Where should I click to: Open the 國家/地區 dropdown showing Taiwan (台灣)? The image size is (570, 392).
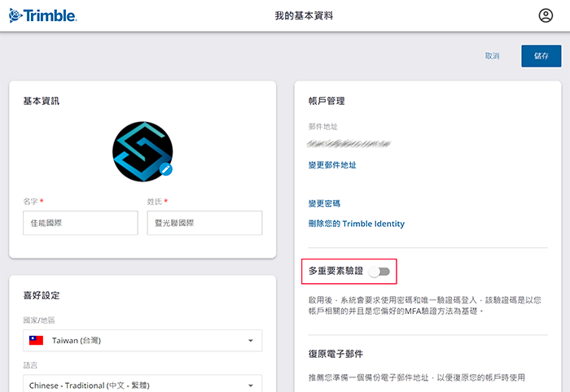pyautogui.click(x=142, y=340)
